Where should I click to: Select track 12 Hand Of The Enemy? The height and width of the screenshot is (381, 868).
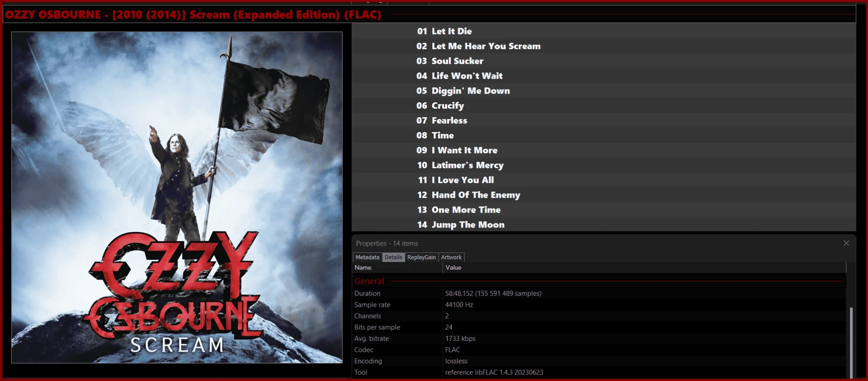[x=604, y=195]
